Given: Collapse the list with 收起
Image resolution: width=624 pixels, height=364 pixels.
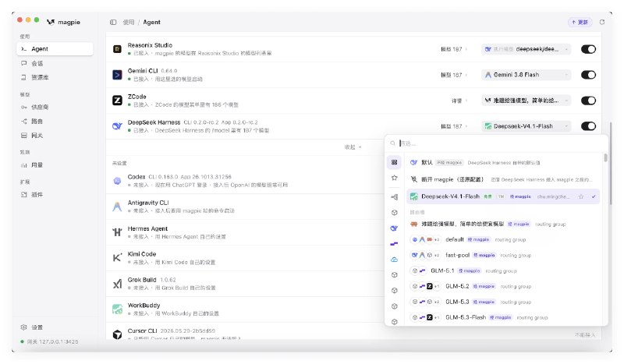Looking at the screenshot, I should tap(353, 147).
